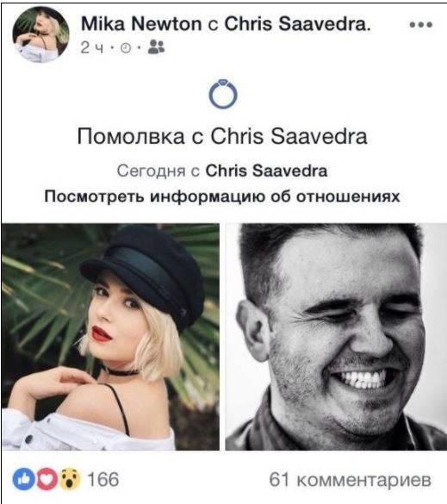This screenshot has height=504, width=447.
Task: View the 166 reactions count
Action: 102,480
